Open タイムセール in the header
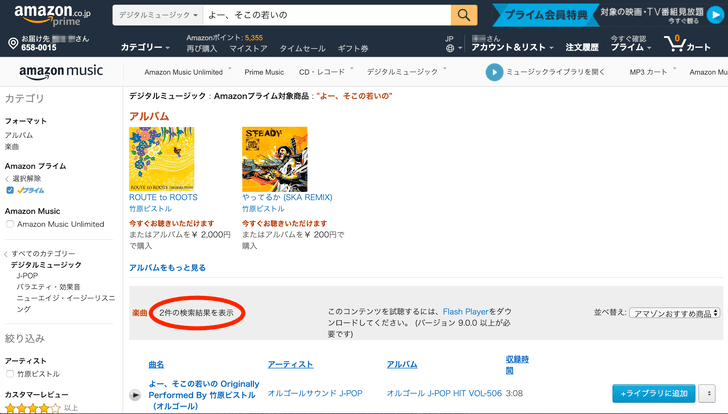Viewport: 728px width, 414px height. (302, 48)
